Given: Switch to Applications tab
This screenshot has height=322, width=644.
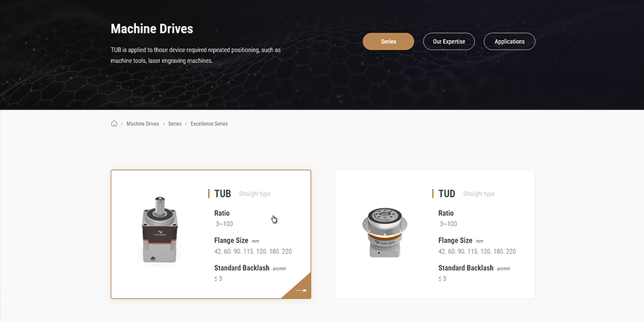Looking at the screenshot, I should click(509, 41).
